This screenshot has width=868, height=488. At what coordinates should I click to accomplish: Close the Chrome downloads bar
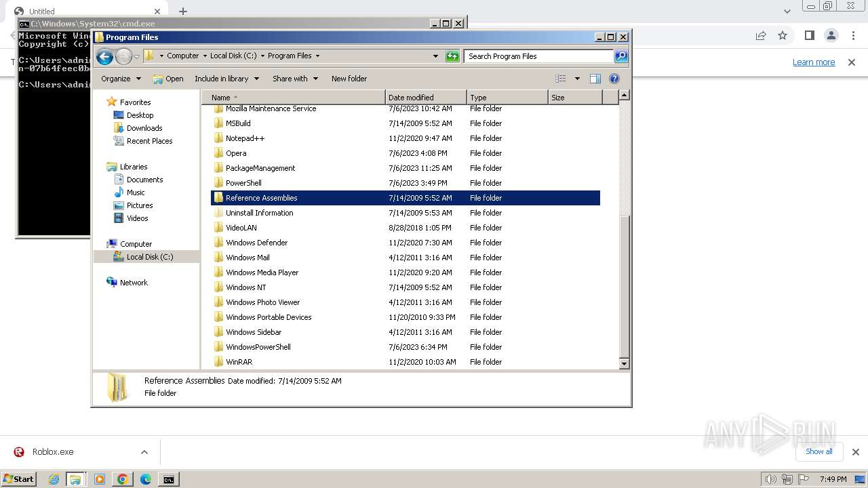coord(855,452)
